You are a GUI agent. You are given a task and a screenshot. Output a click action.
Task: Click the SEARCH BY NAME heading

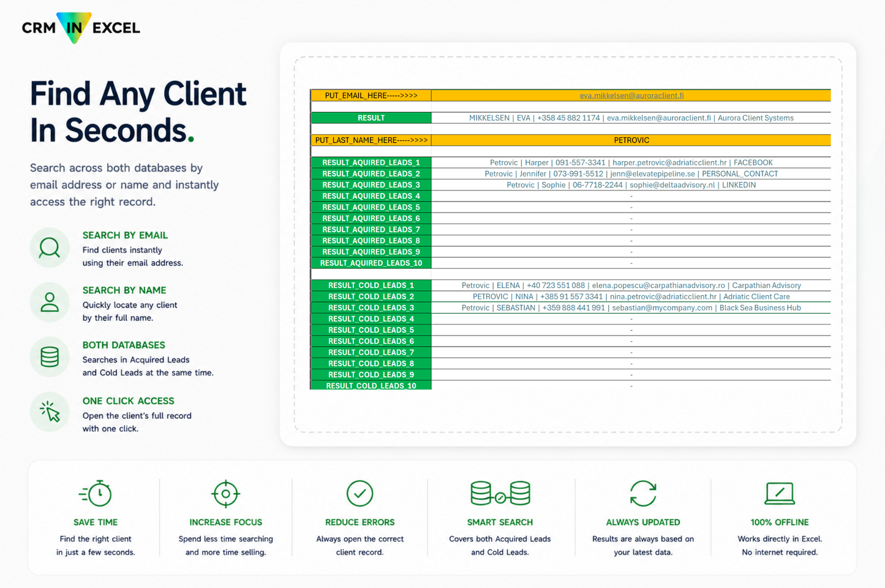[124, 290]
